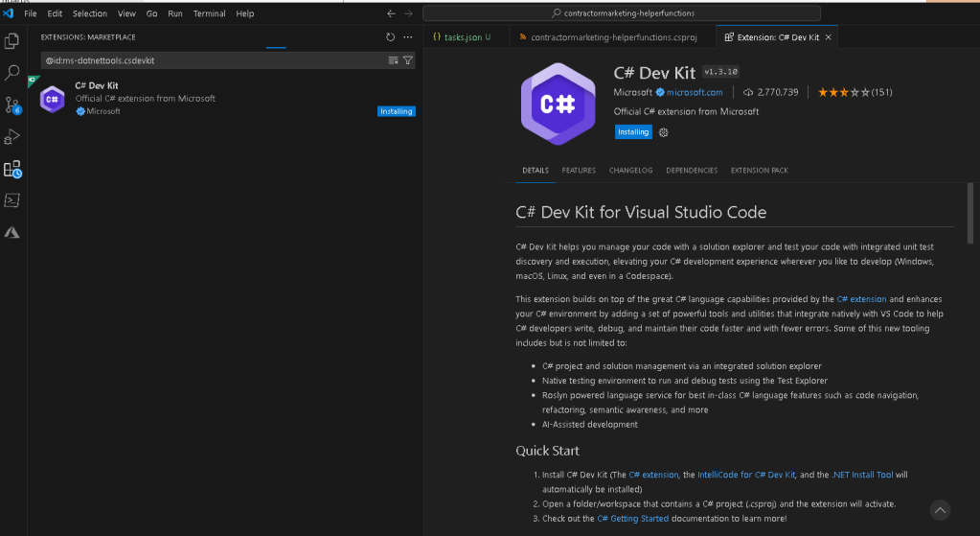
Task: Open the Azure view in activity bar
Action: (x=11, y=233)
